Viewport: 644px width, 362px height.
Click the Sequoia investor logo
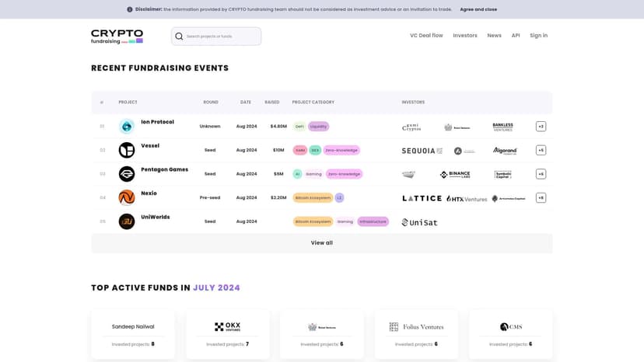click(x=422, y=151)
